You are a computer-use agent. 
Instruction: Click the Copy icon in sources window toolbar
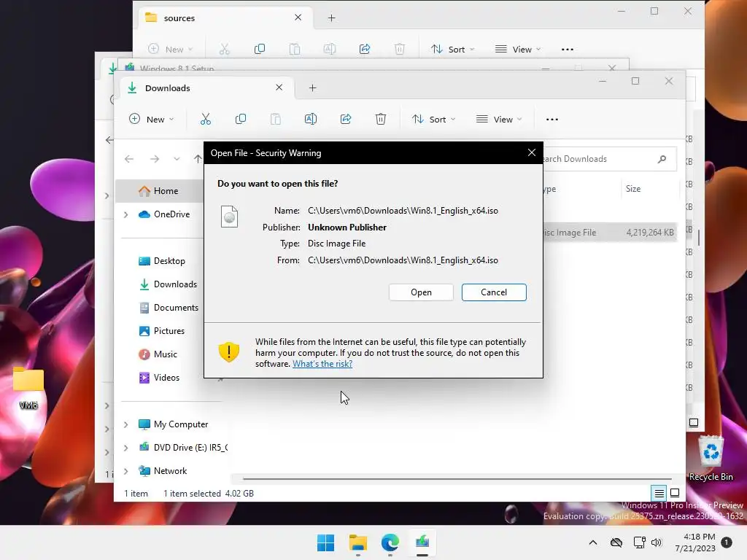(260, 49)
